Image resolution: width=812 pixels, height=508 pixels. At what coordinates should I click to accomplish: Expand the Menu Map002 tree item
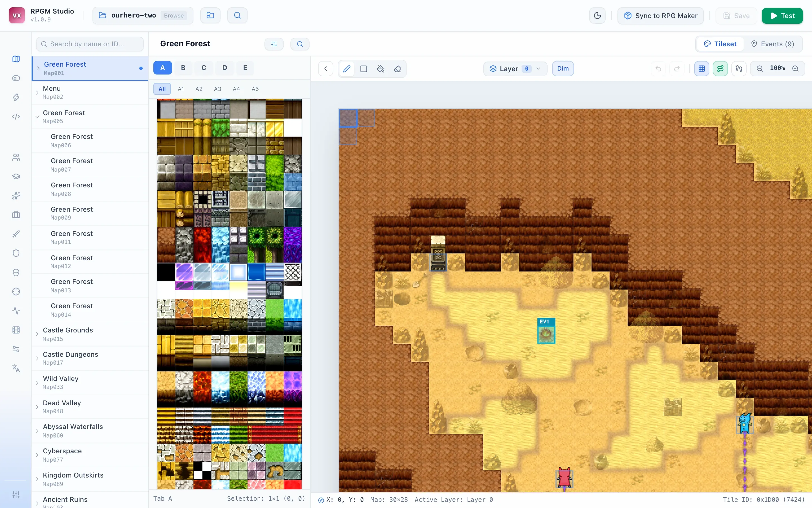pyautogui.click(x=37, y=92)
